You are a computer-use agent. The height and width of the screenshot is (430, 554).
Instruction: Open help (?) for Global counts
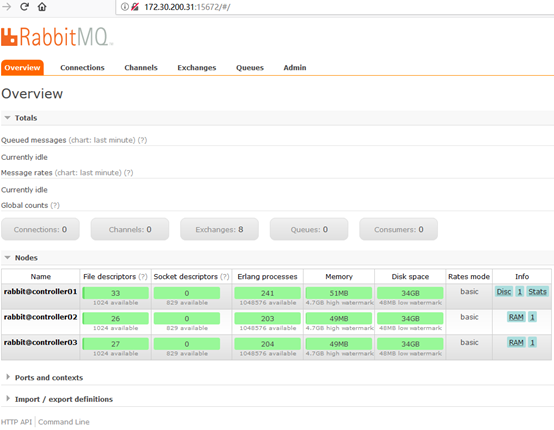[55, 205]
